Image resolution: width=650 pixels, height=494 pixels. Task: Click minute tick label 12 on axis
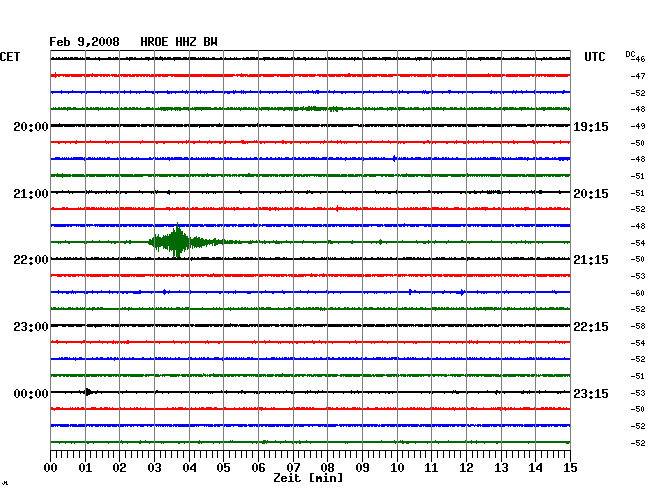point(466,467)
